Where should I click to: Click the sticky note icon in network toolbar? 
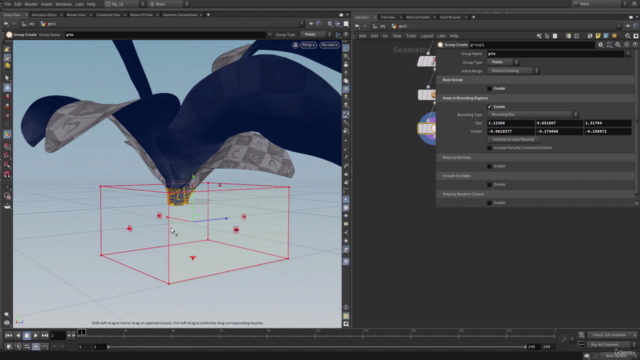click(x=598, y=36)
